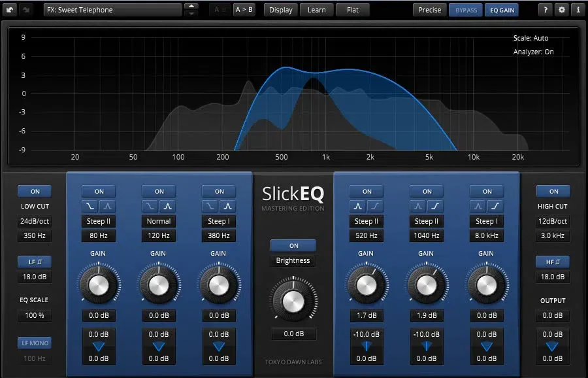Open the preset list FX: Sweet Telephone
Screen dimensions: 588x378
pos(113,10)
